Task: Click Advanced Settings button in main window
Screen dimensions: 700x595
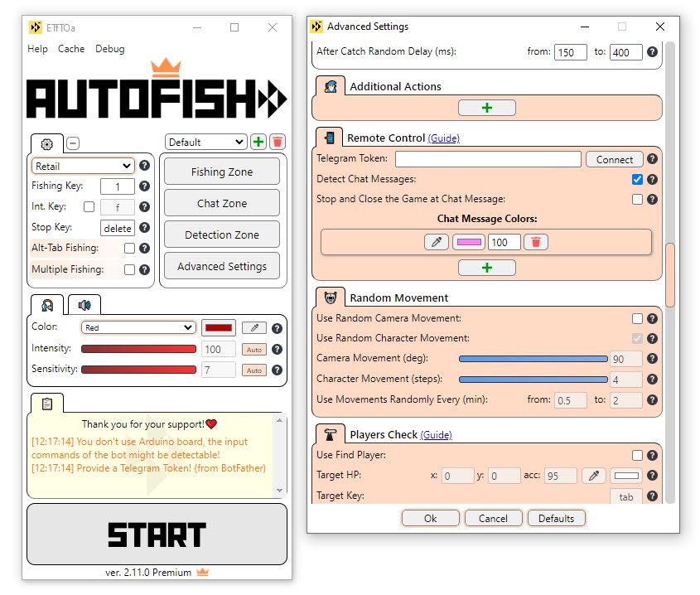Action: 222,266
